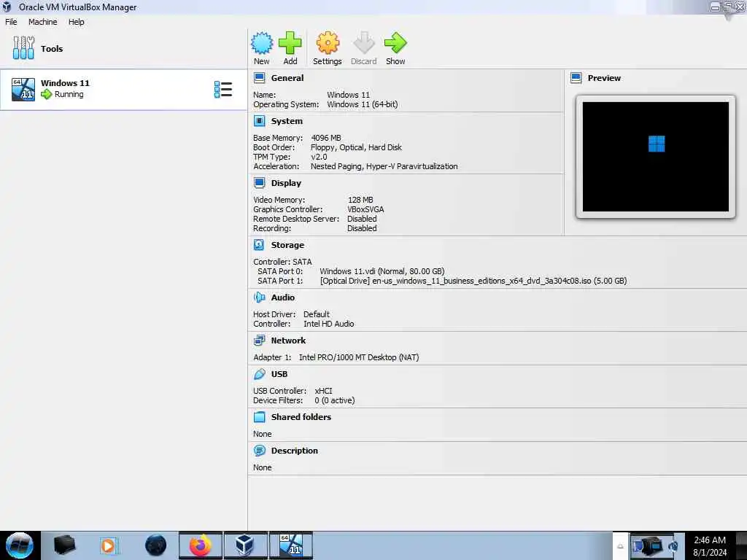
Task: Click the Audio section speaker icon
Action: click(259, 297)
